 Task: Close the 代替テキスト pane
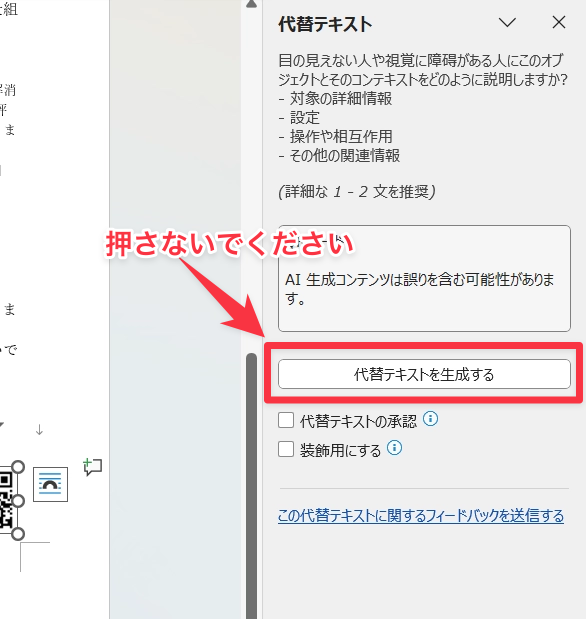tap(559, 22)
